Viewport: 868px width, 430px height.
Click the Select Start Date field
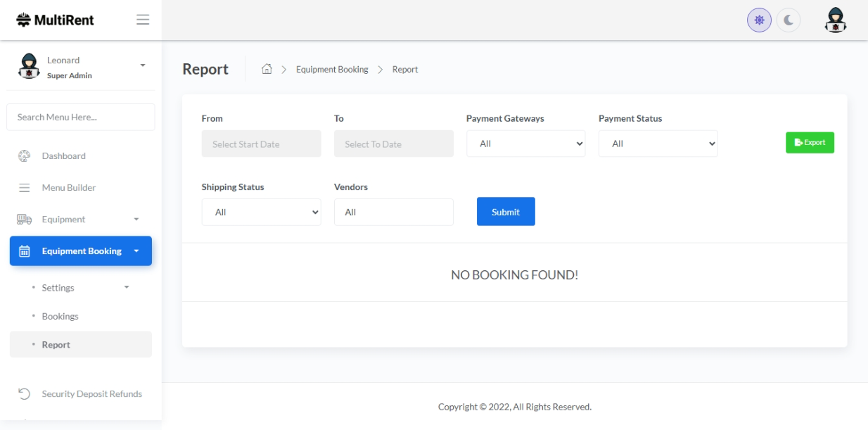261,144
